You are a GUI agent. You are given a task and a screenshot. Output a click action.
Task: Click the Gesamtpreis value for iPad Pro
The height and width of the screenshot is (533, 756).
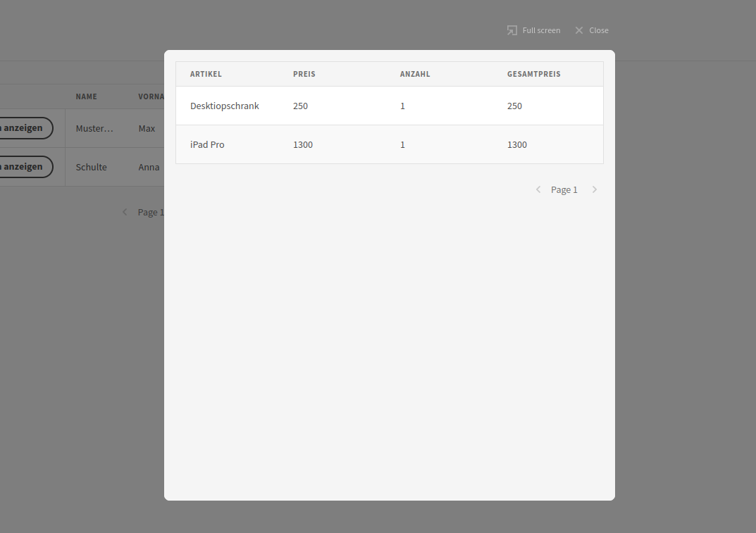517,144
